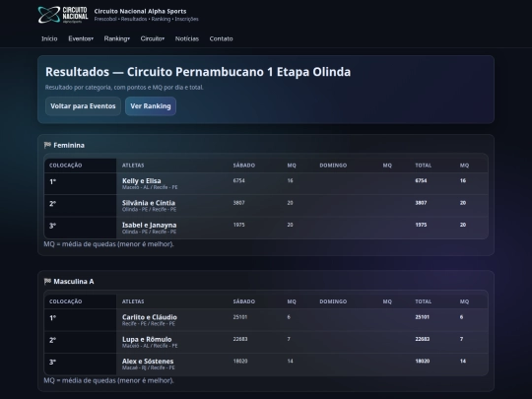This screenshot has width=532, height=399.
Task: Click the Feminina table Total header
Action: tap(424, 166)
